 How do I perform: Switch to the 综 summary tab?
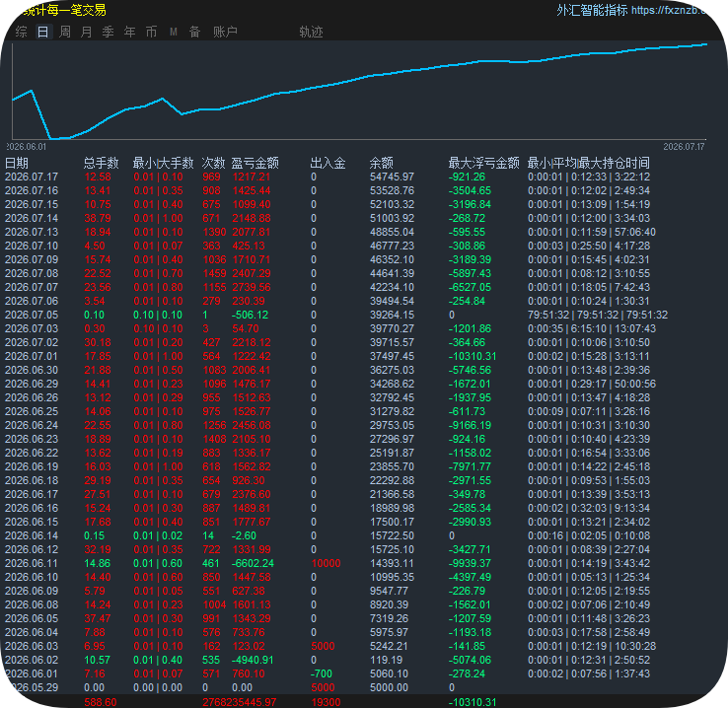22,32
